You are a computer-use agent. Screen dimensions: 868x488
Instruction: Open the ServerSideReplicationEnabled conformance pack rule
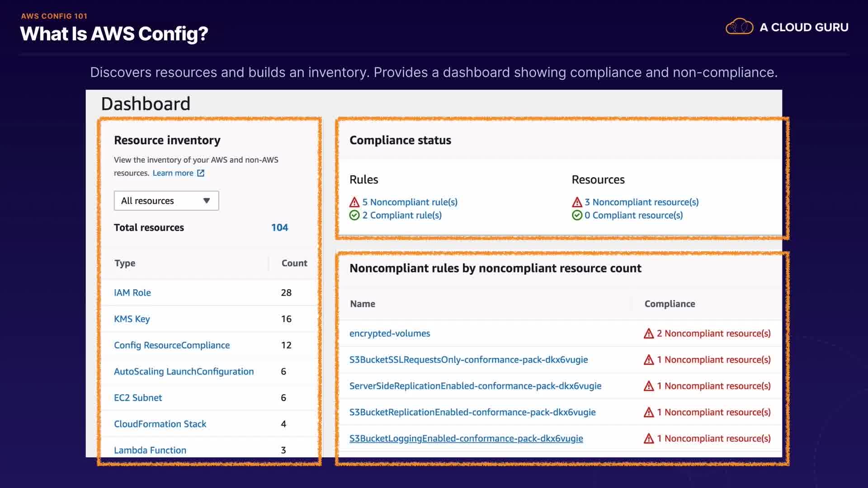tap(475, 386)
